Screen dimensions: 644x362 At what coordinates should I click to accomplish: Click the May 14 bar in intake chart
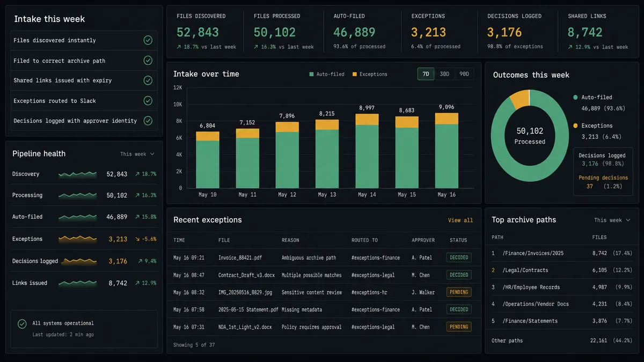pos(367,151)
